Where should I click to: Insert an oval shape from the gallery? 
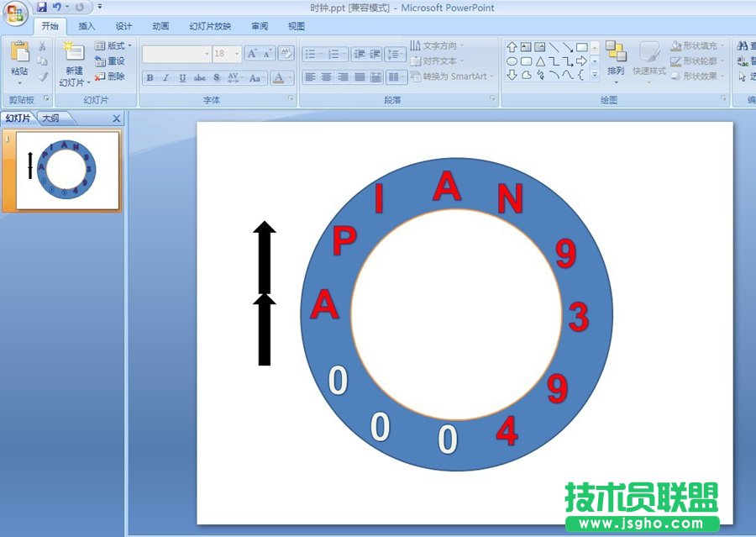coord(513,61)
